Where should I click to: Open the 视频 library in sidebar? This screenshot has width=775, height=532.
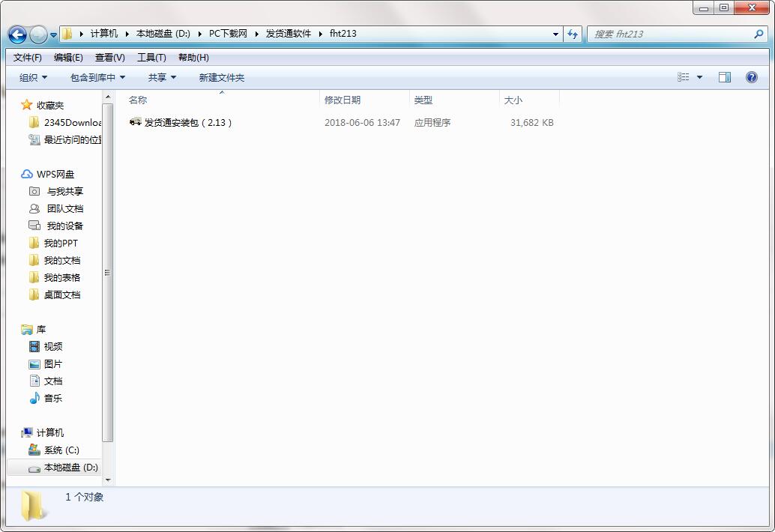[51, 346]
